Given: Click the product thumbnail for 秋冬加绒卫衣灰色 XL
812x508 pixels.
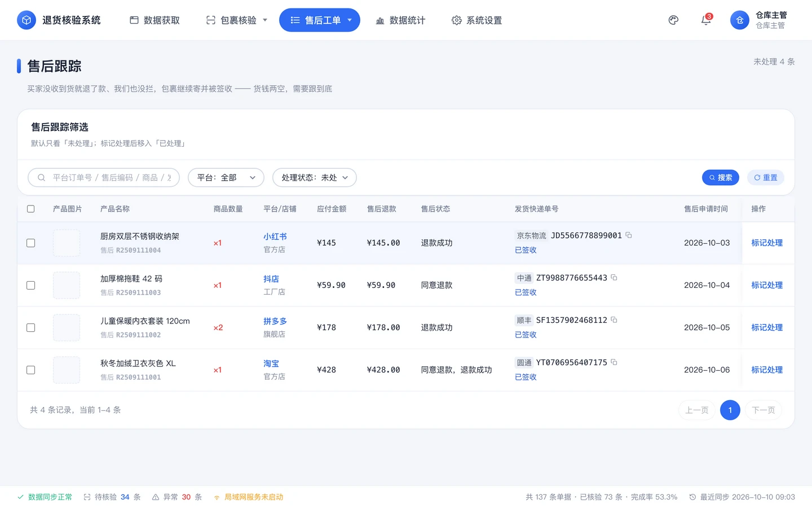Looking at the screenshot, I should [67, 370].
